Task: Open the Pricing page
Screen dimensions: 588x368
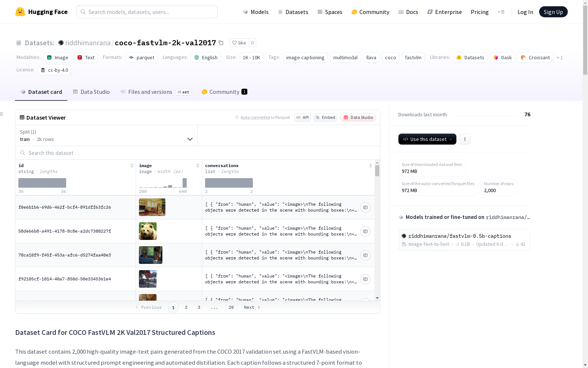Action: [x=480, y=12]
